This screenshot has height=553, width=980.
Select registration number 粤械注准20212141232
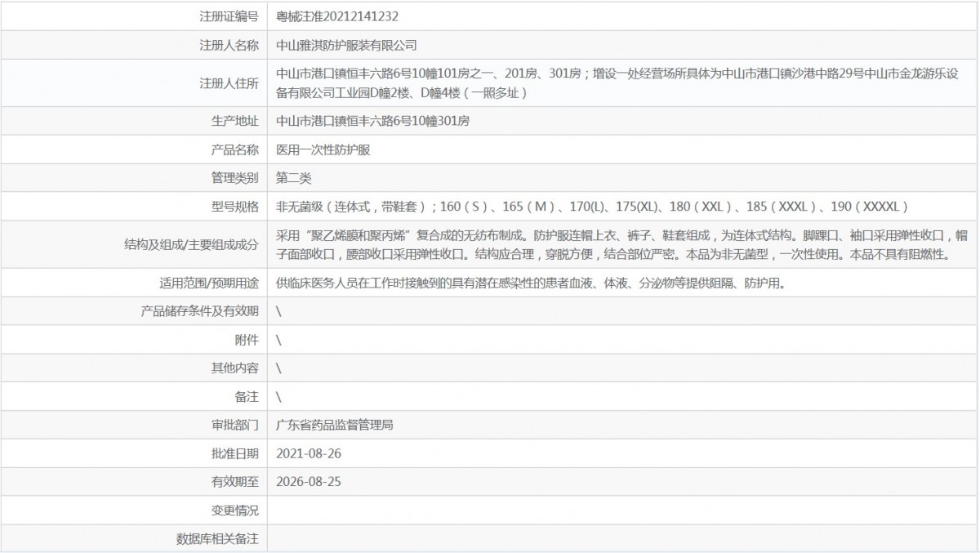pyautogui.click(x=337, y=16)
